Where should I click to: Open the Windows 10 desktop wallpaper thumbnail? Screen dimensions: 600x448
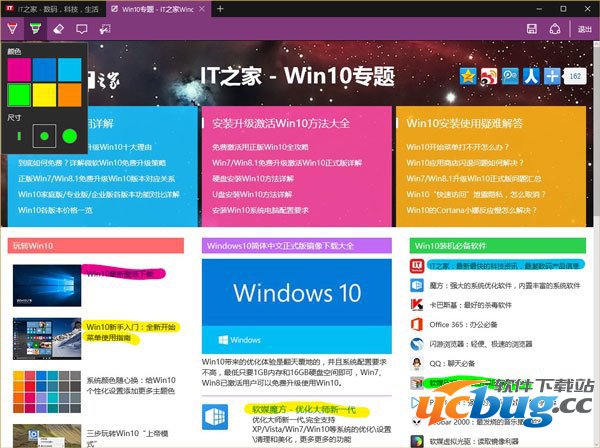tap(47, 285)
